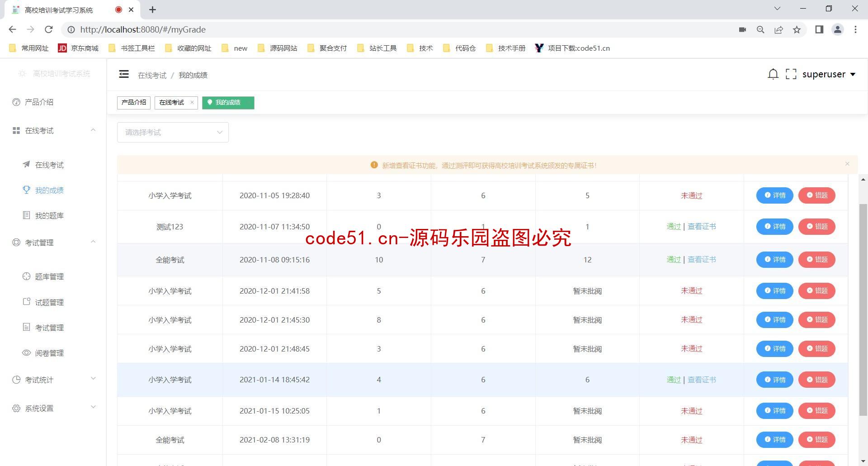The width and height of the screenshot is (868, 466).
Task: View 错题 for 2021-01-15 10:25:05 exam
Action: (817, 411)
